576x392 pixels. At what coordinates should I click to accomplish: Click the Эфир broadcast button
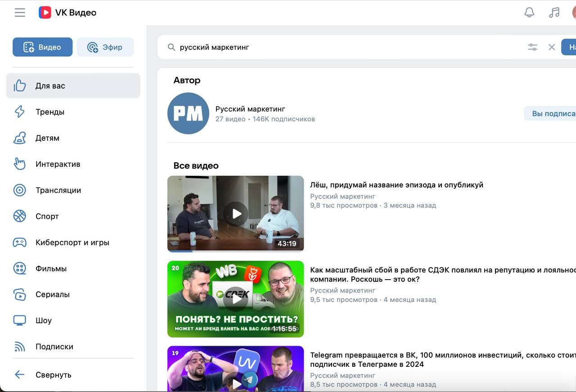click(x=105, y=47)
